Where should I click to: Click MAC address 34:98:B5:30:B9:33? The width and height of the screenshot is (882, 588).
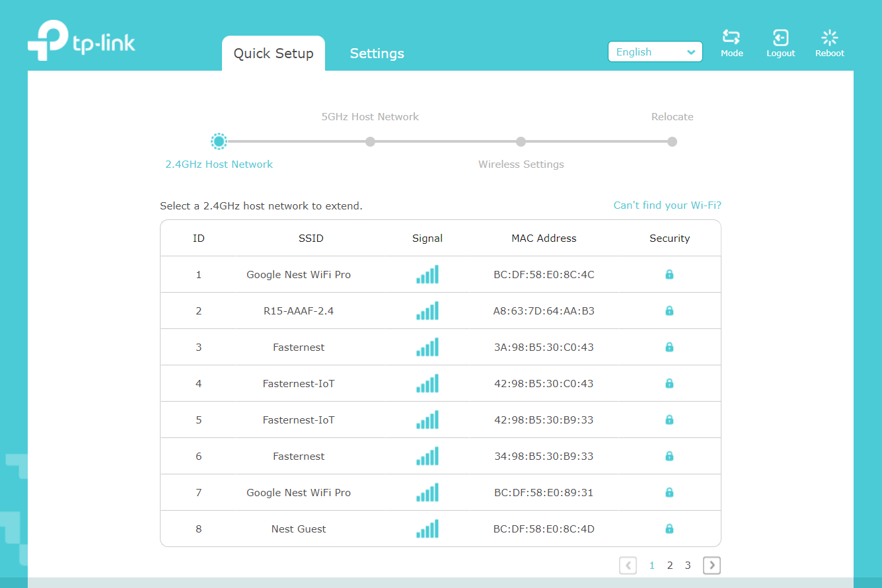click(544, 456)
